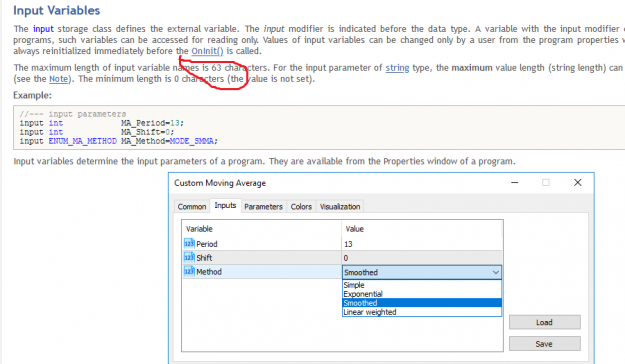Click the blue input keyword link
Screen dimensions: 625x364
(43, 29)
